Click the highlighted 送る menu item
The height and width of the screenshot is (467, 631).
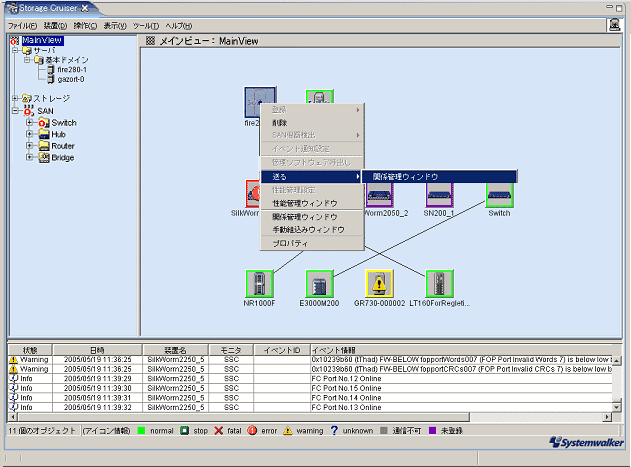pos(312,176)
